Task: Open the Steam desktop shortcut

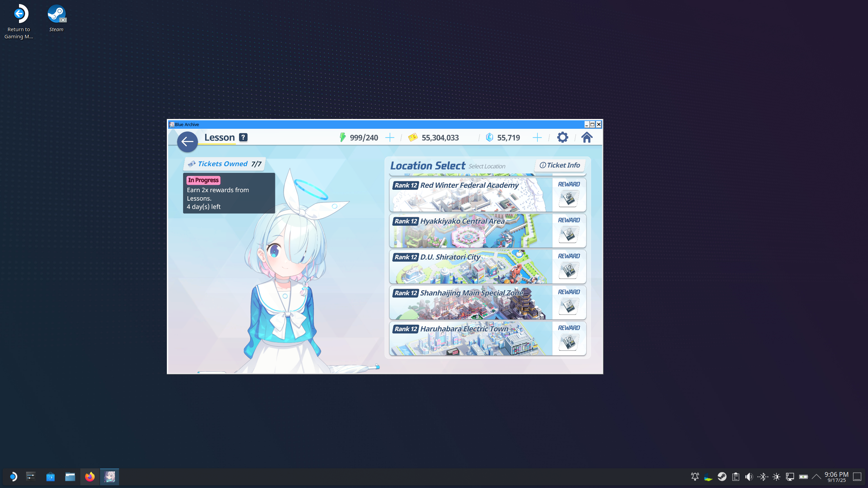Action: point(56,19)
